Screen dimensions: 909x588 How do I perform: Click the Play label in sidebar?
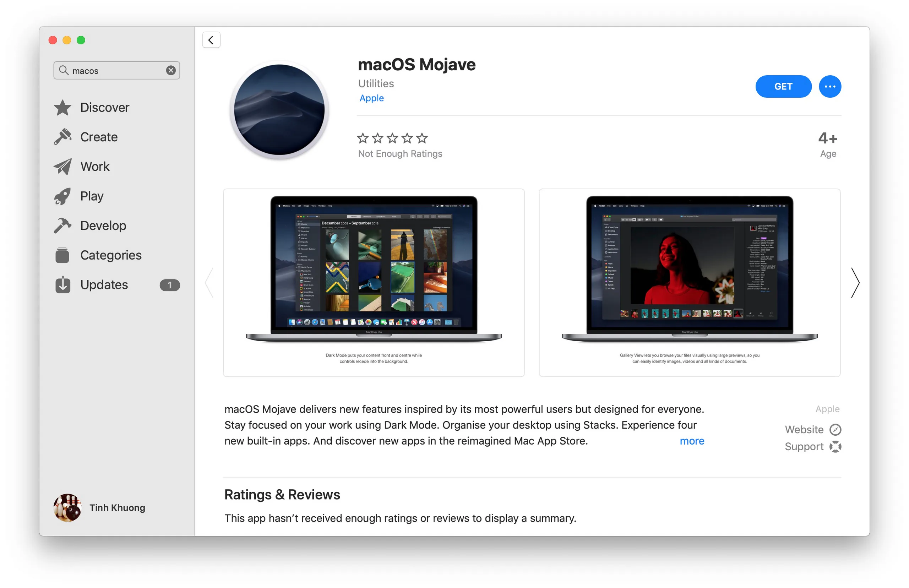[92, 196]
